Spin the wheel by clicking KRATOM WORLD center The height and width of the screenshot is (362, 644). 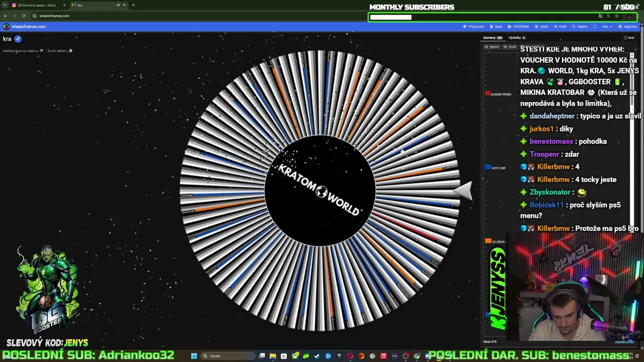(320, 191)
